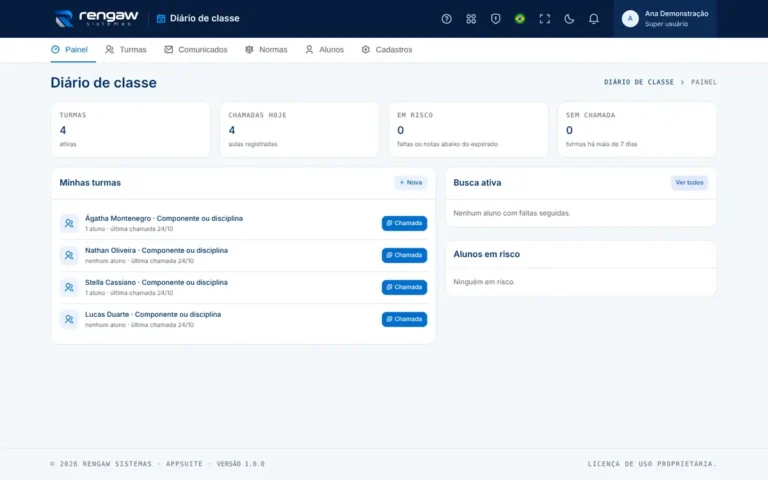The height and width of the screenshot is (480, 768).
Task: Toggle dark mode moon icon
Action: click(569, 19)
